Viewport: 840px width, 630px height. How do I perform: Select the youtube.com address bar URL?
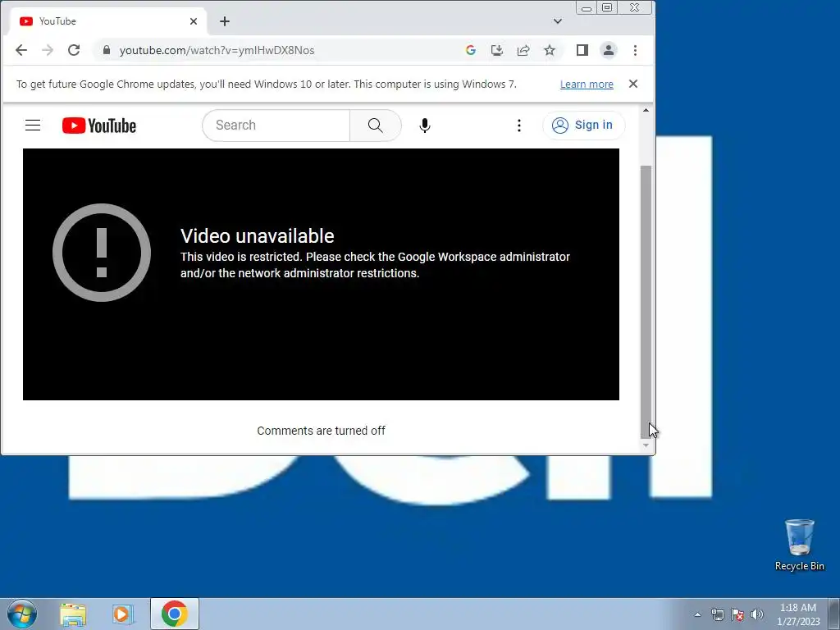[x=217, y=50]
